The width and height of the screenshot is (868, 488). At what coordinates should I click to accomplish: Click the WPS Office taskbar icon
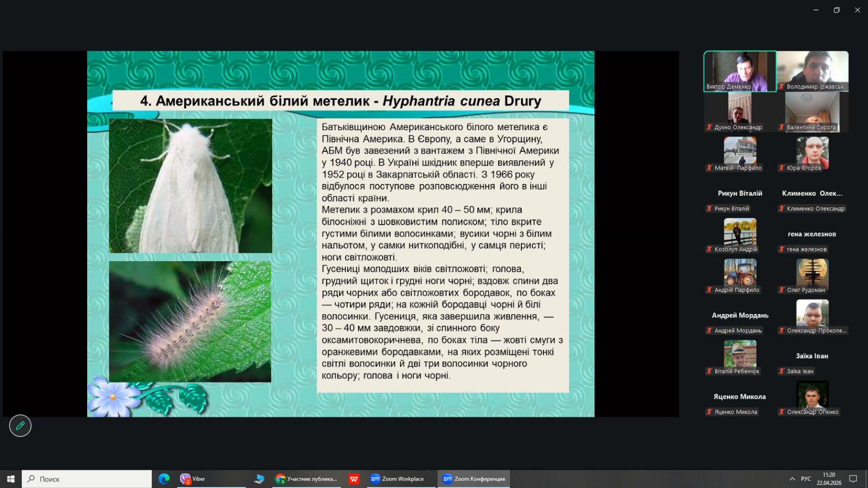click(354, 479)
